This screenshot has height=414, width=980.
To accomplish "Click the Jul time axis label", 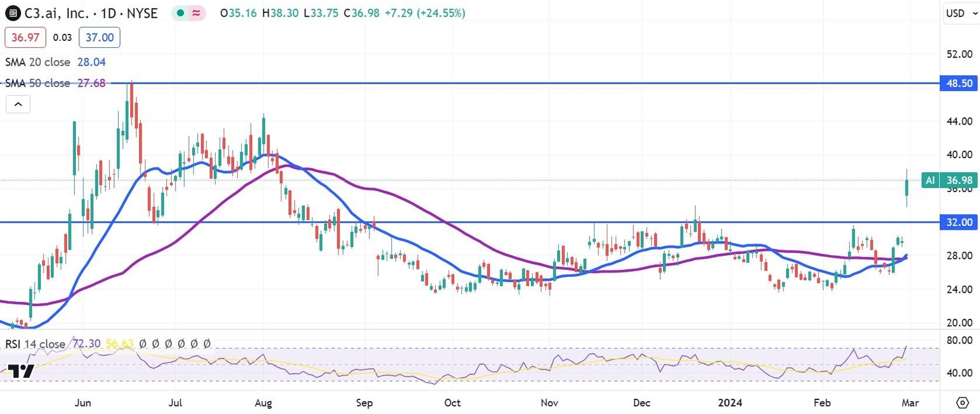I will pos(176,403).
